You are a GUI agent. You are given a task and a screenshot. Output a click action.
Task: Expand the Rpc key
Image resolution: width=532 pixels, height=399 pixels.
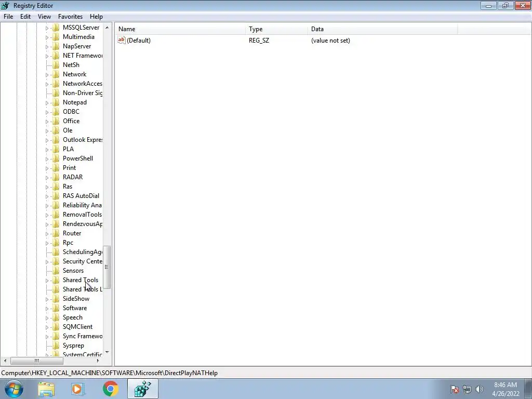point(47,243)
